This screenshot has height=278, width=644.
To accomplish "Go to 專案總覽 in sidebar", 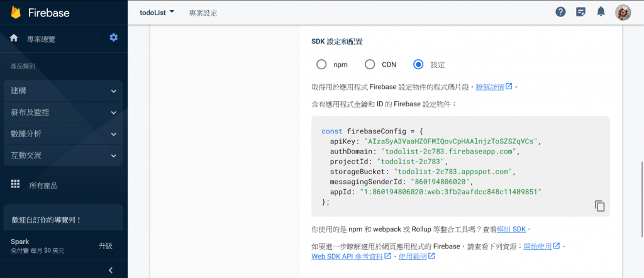I will (x=41, y=40).
